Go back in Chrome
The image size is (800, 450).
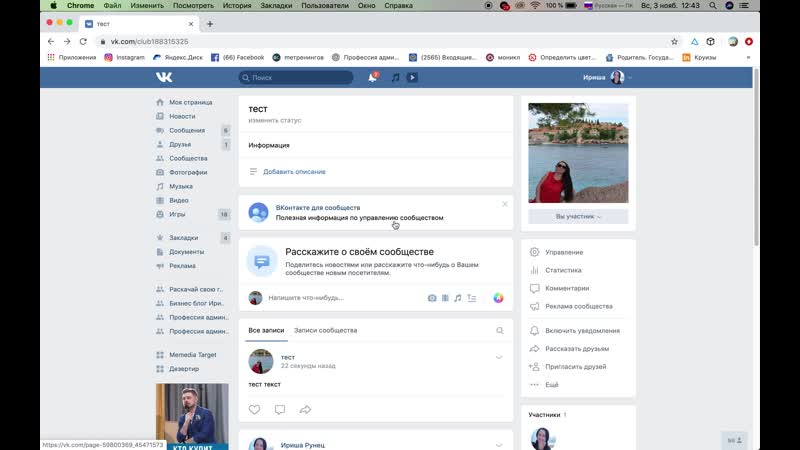(x=51, y=41)
